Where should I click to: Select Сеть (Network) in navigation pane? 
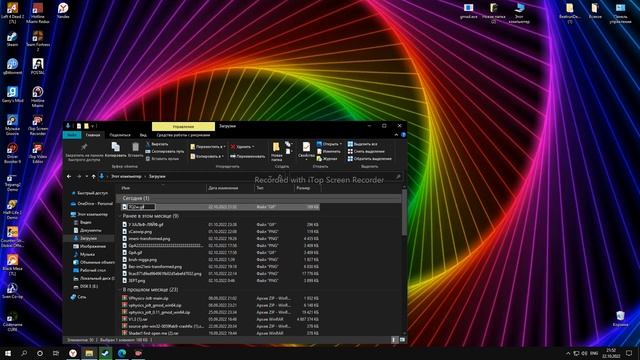(x=79, y=297)
